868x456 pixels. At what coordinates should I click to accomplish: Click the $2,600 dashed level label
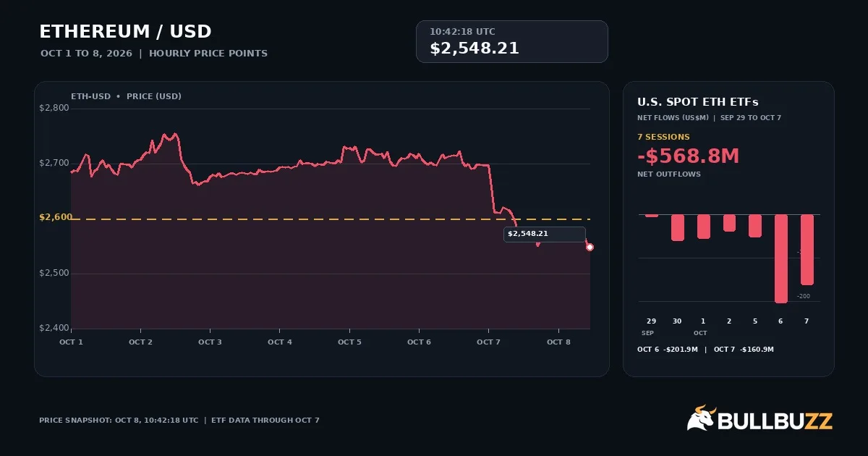tap(56, 217)
